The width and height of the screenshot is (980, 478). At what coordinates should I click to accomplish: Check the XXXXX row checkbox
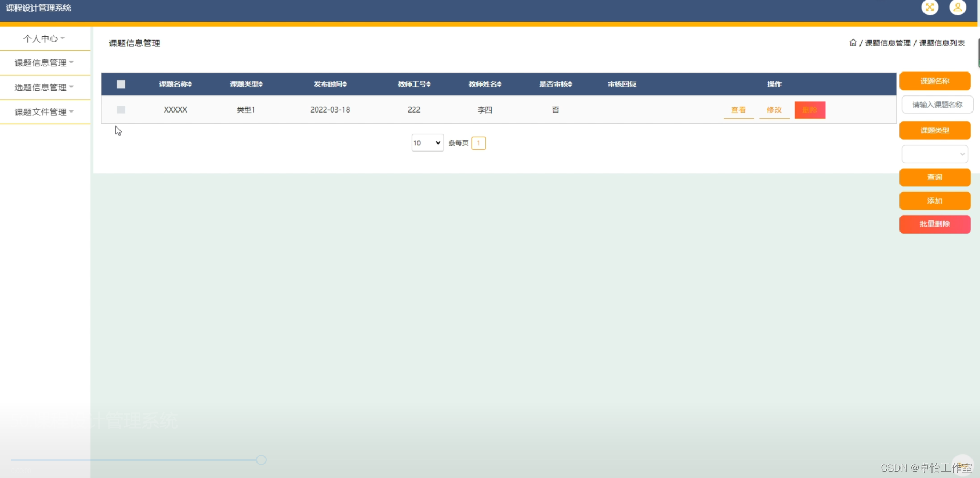121,109
